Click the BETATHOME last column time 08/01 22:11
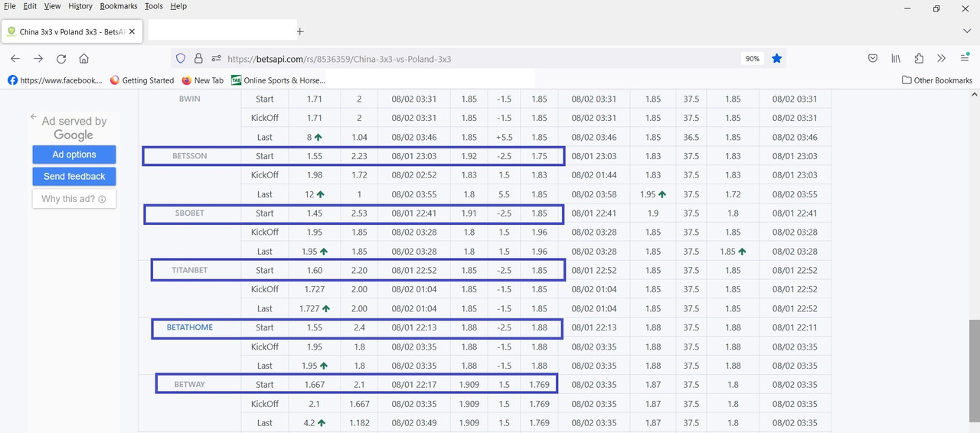The height and width of the screenshot is (433, 980). click(795, 327)
